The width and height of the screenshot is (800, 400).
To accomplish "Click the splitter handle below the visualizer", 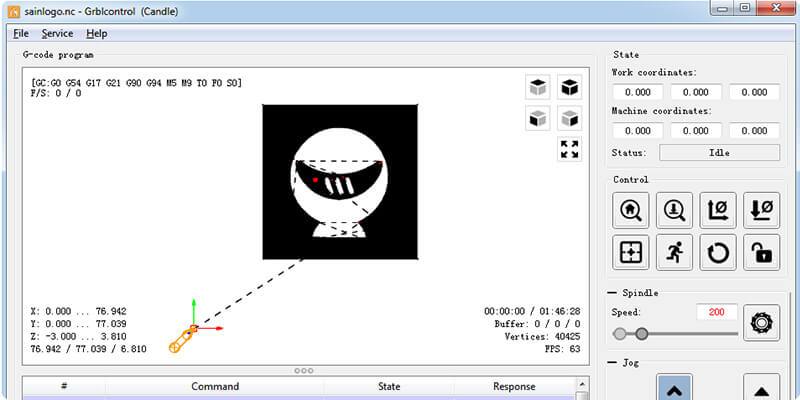I will pyautogui.click(x=304, y=371).
